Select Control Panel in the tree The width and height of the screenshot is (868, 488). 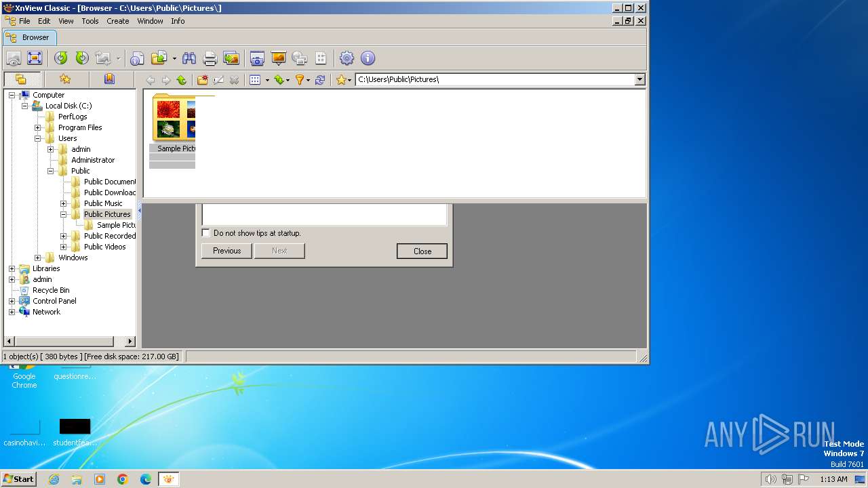(x=54, y=301)
